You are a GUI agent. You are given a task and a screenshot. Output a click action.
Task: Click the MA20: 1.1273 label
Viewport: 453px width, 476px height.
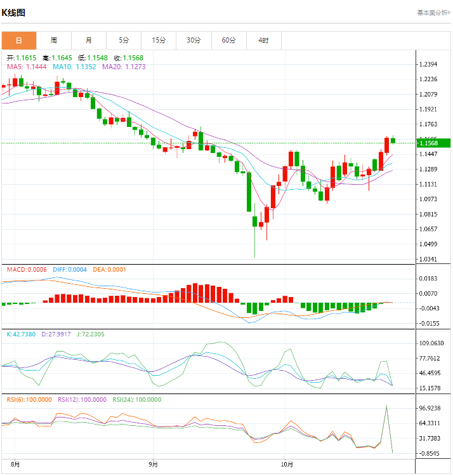[124, 67]
